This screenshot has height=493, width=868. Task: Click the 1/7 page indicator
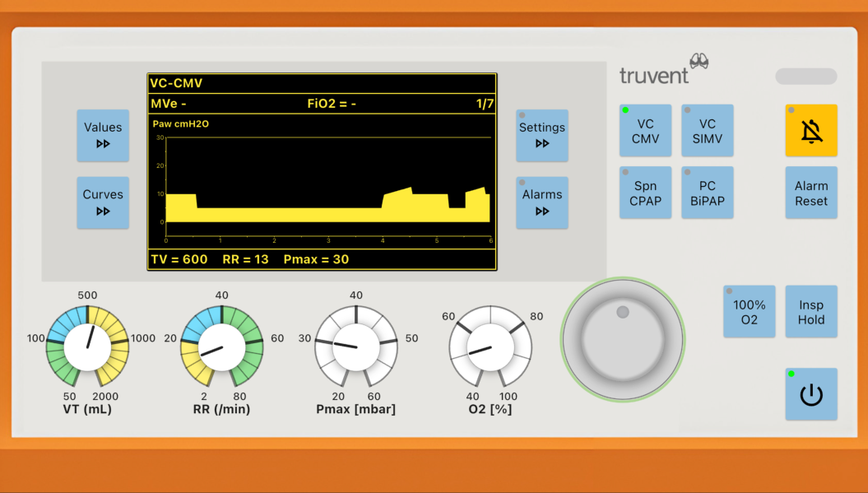485,104
